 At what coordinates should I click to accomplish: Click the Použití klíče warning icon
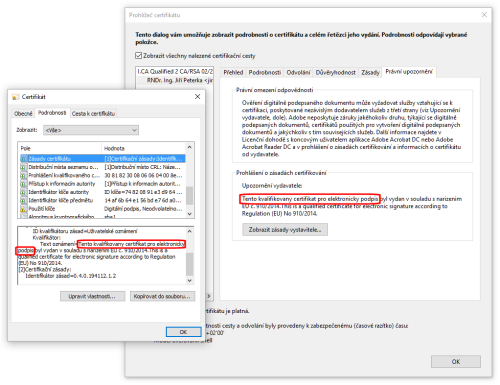pos(23,209)
